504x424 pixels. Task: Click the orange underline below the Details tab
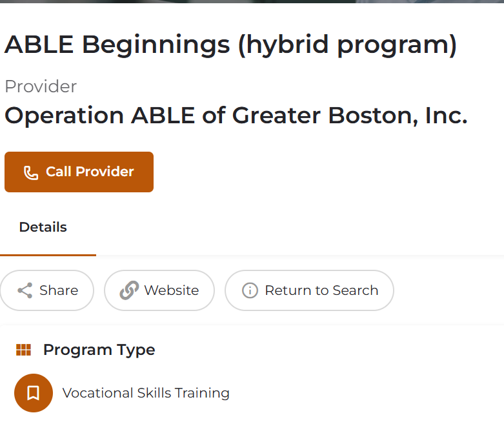[48, 255]
